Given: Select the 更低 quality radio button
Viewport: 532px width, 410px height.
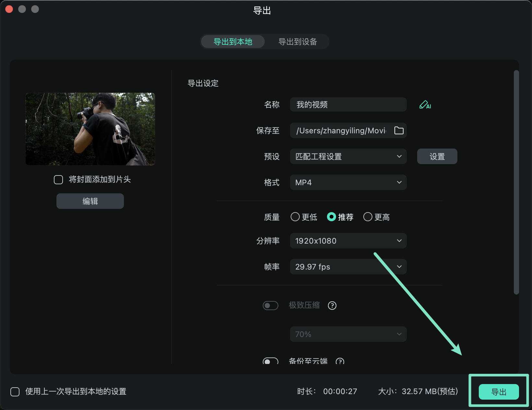Looking at the screenshot, I should tap(295, 217).
